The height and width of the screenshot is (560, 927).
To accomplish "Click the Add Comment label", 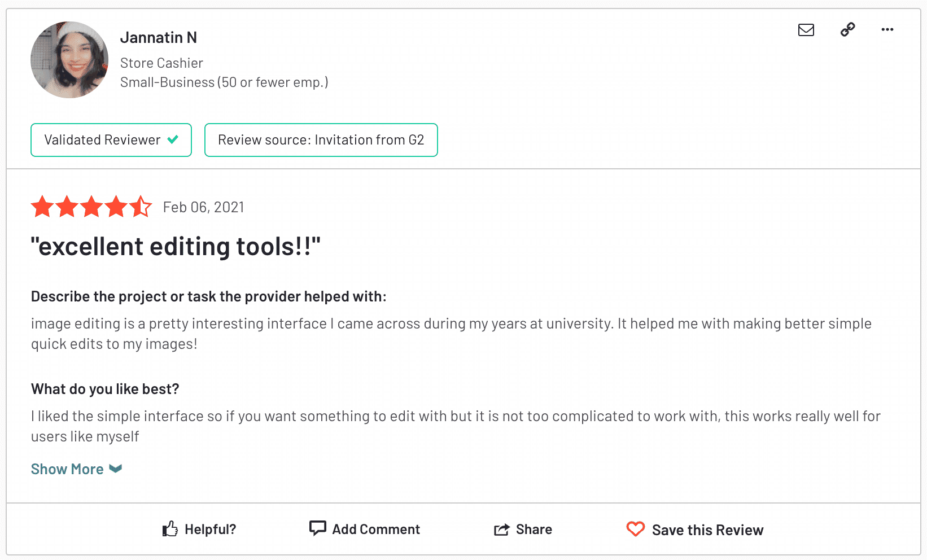I will 376,530.
